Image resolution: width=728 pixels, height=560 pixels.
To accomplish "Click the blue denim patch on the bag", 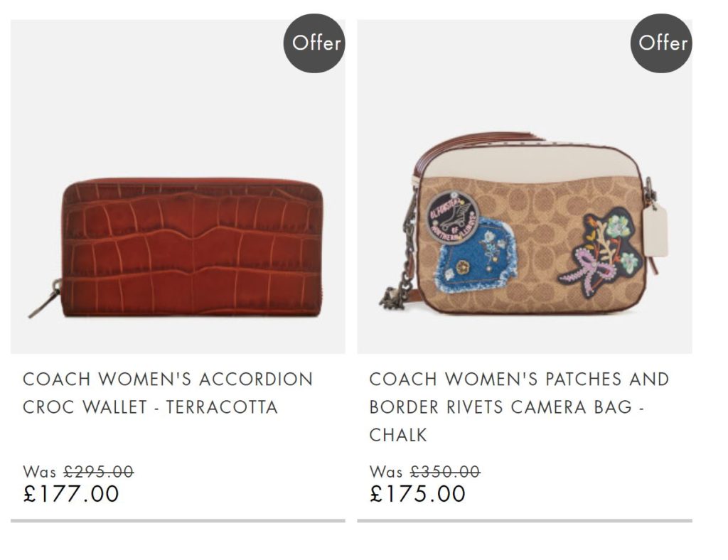I will tap(476, 256).
